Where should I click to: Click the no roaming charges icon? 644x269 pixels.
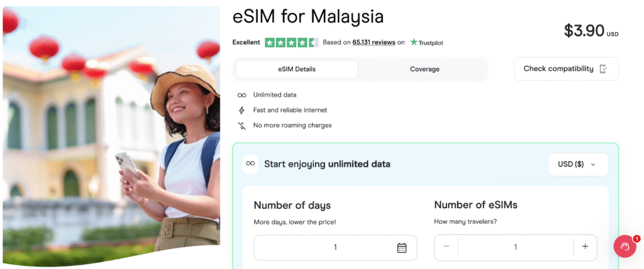pos(241,125)
